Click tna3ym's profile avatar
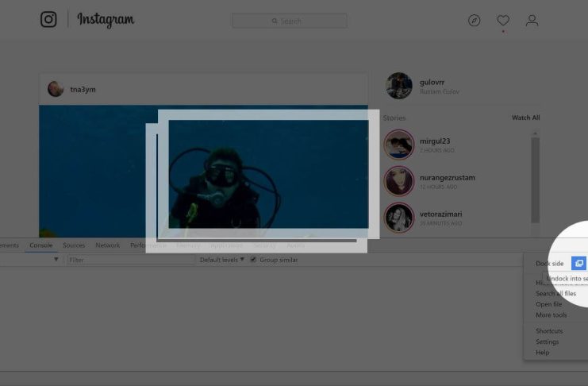The image size is (588, 386). [x=56, y=89]
